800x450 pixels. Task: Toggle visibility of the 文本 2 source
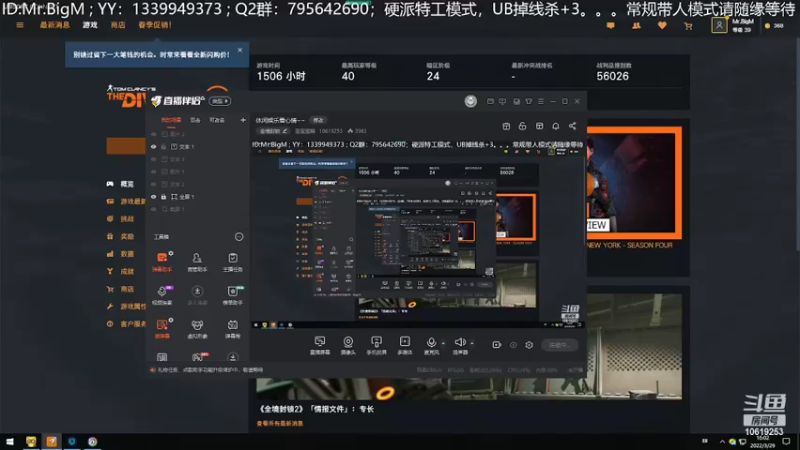pyautogui.click(x=154, y=184)
